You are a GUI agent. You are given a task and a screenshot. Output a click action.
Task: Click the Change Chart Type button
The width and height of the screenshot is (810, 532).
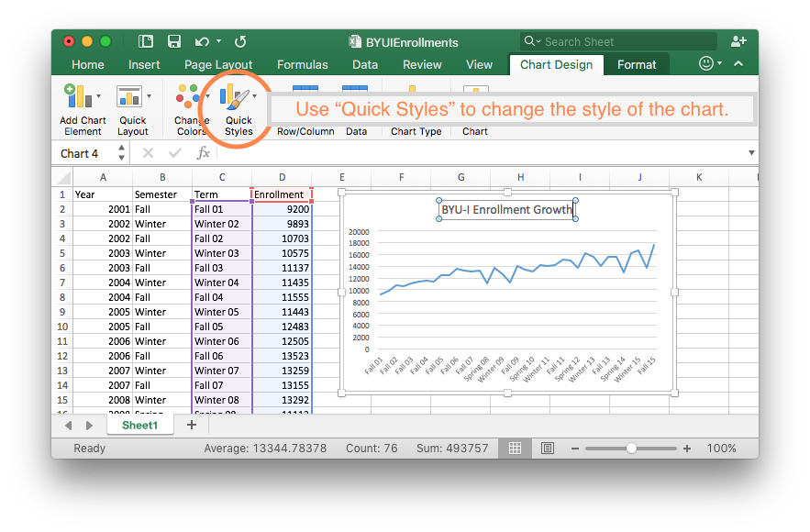pos(416,131)
